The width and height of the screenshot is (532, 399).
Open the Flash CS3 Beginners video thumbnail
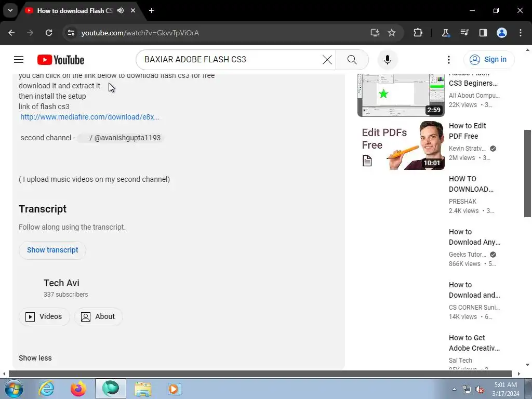(401, 95)
